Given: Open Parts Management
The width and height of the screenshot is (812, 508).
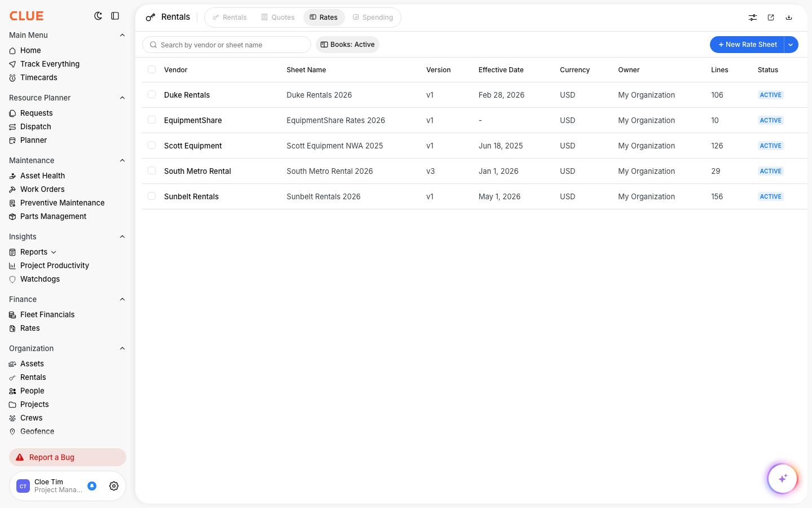Looking at the screenshot, I should pyautogui.click(x=53, y=216).
